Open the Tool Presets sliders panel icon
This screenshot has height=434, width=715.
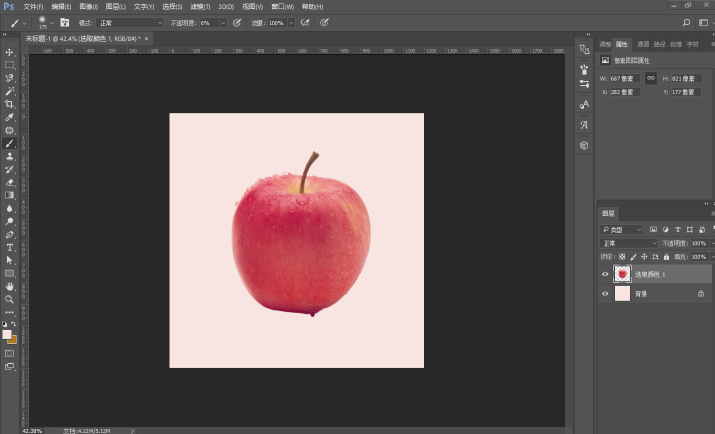584,84
